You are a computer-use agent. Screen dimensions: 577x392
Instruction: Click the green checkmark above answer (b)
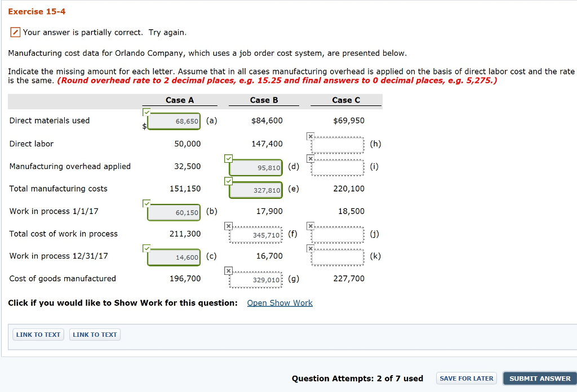pyautogui.click(x=147, y=203)
